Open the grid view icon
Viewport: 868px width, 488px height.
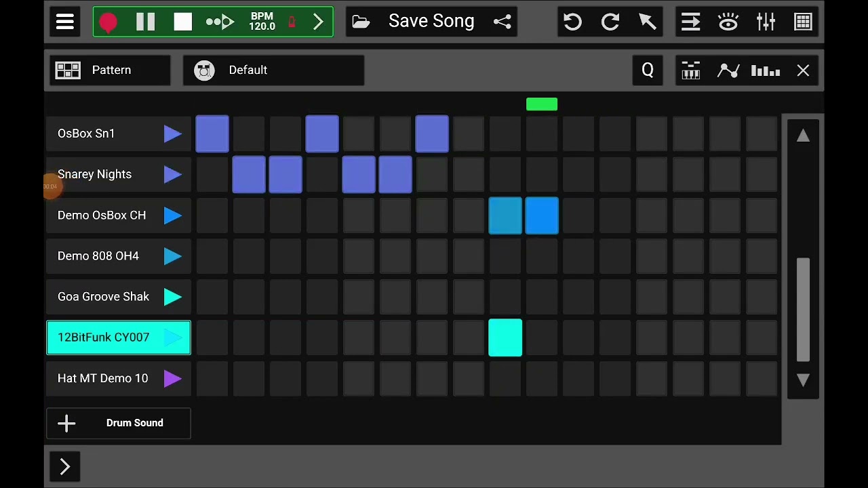803,22
